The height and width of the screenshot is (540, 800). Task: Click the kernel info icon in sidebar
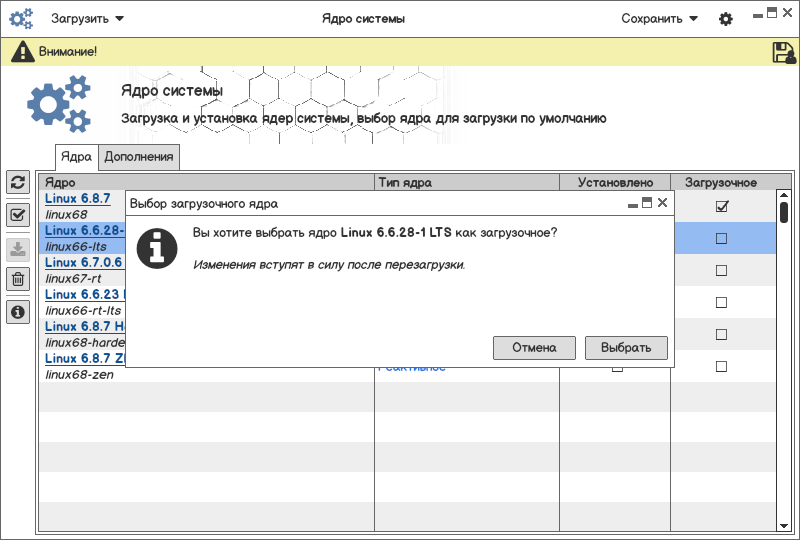pos(17,312)
